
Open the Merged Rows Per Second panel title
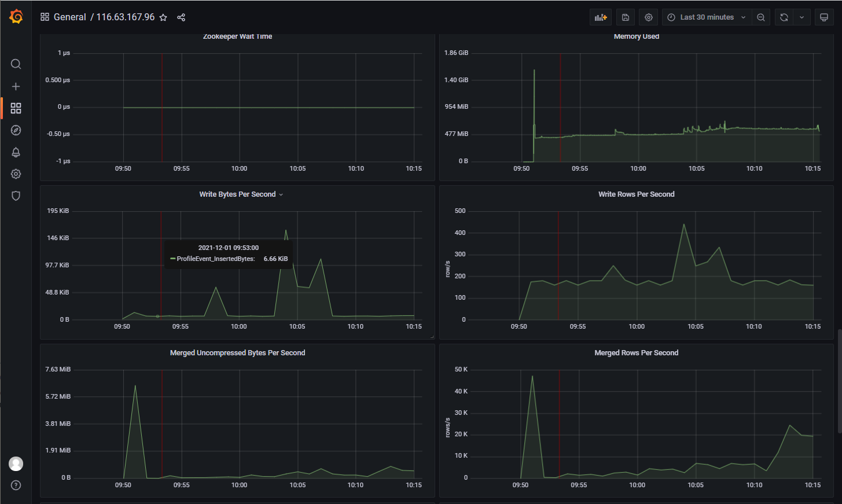637,353
